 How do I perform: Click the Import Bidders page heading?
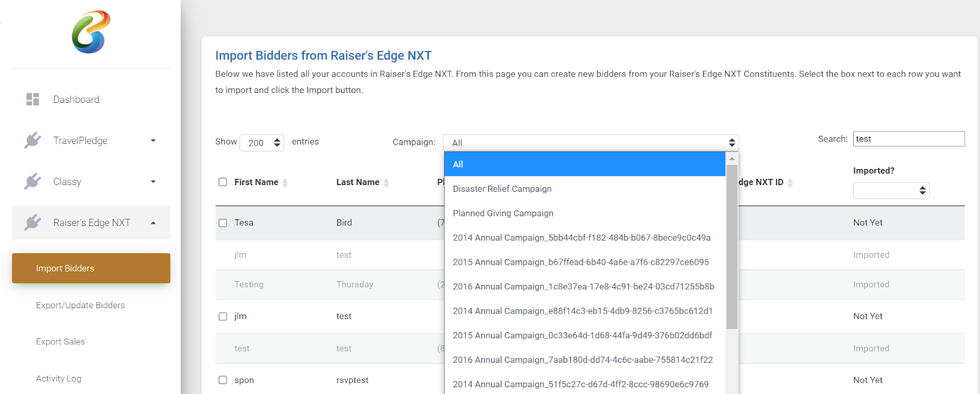point(323,56)
